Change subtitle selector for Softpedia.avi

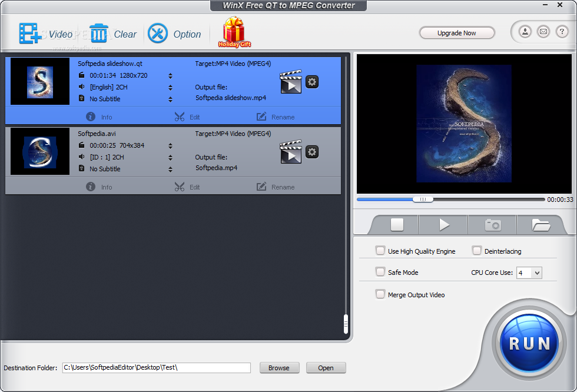pos(170,169)
